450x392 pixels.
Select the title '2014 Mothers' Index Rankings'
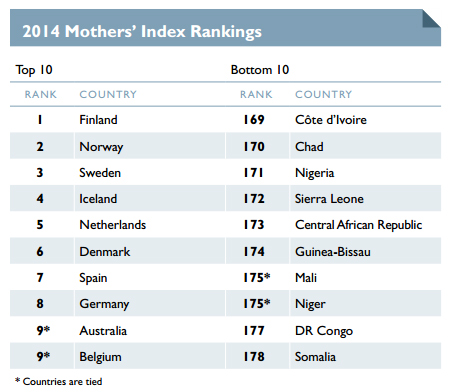point(142,32)
